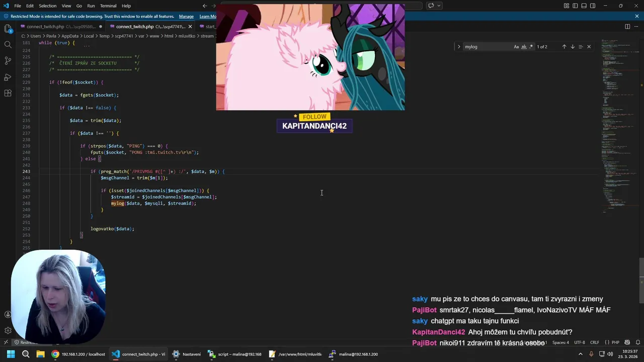This screenshot has width=644, height=362.
Task: Open editor More Actions ellipsis menu
Action: (x=636, y=27)
